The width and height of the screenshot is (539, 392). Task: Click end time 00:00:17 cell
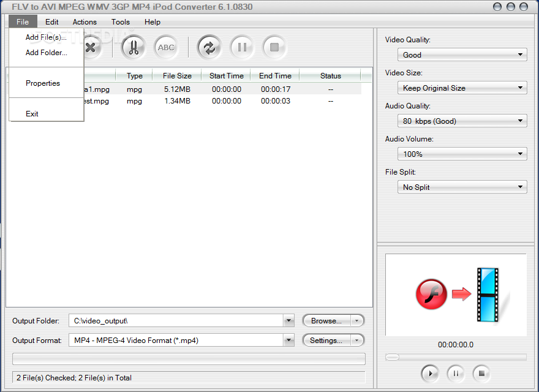pyautogui.click(x=276, y=89)
